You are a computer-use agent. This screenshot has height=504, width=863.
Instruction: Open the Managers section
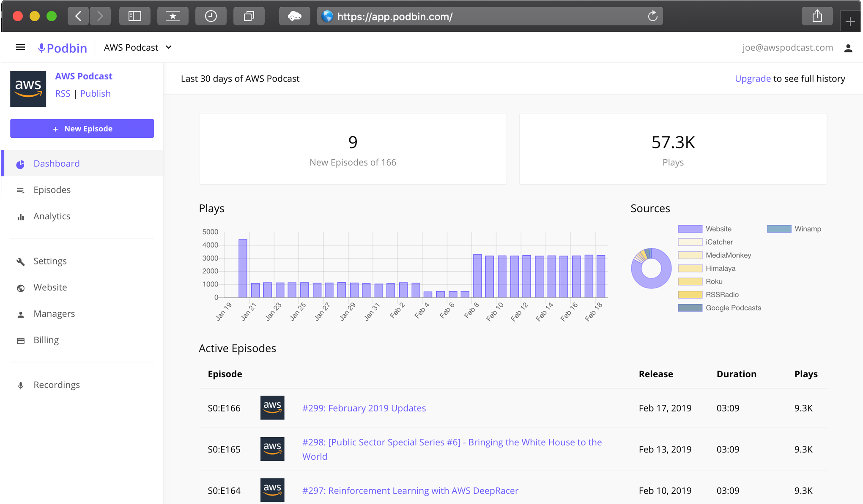click(54, 313)
